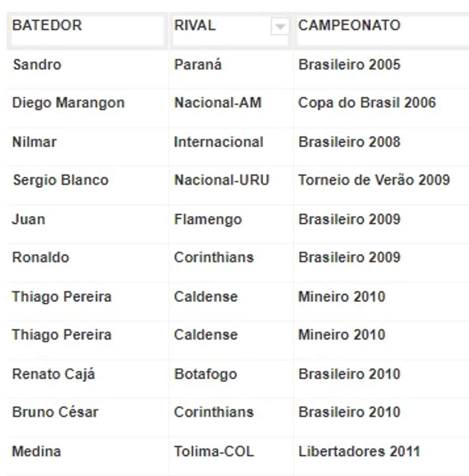Select the BATEDOR column header
The image size is (469, 476).
[x=87, y=31]
